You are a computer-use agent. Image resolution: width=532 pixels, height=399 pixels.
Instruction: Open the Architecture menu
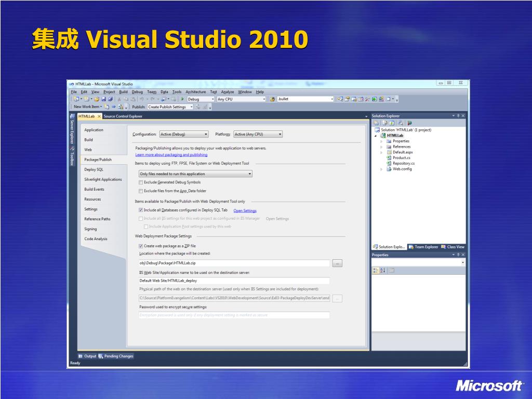click(x=196, y=92)
